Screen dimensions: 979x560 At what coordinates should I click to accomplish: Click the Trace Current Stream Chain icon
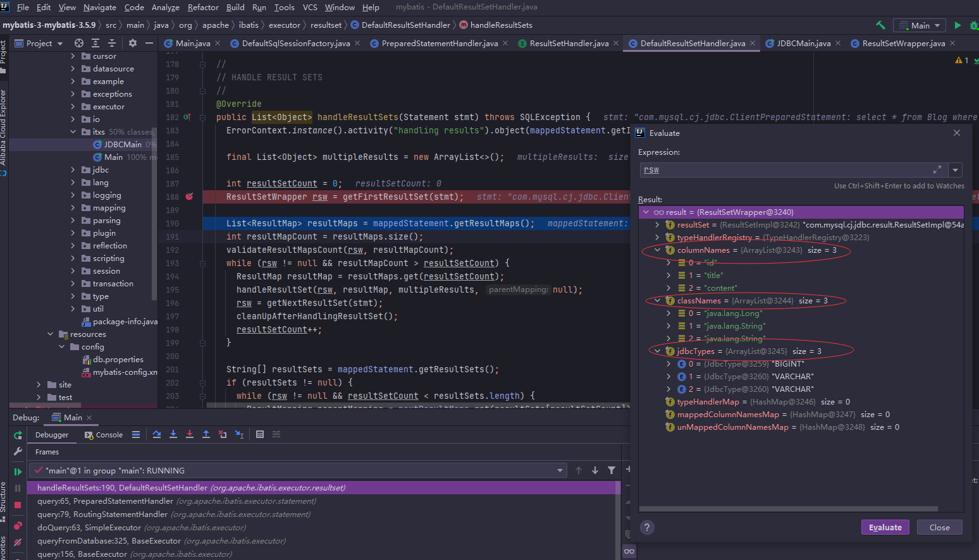click(276, 434)
